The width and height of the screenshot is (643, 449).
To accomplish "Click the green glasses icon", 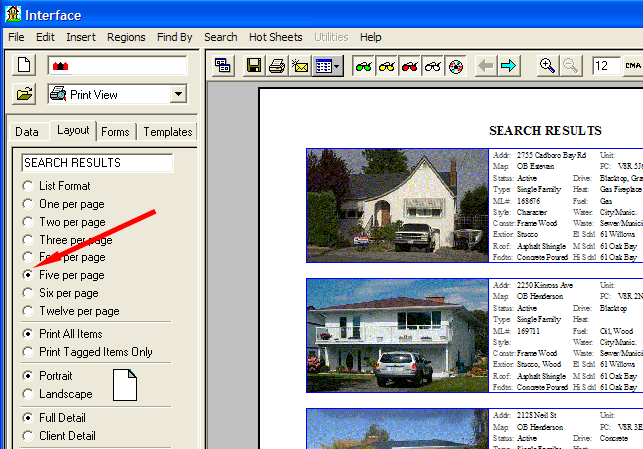I will tap(364, 66).
